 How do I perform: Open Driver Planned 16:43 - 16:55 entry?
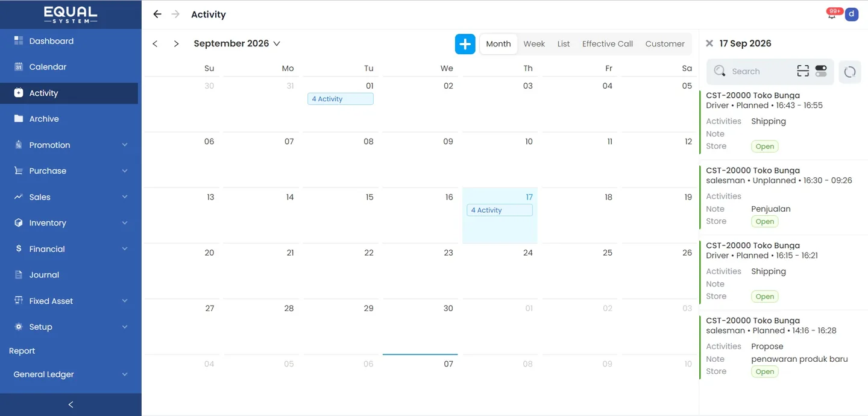tap(784, 122)
